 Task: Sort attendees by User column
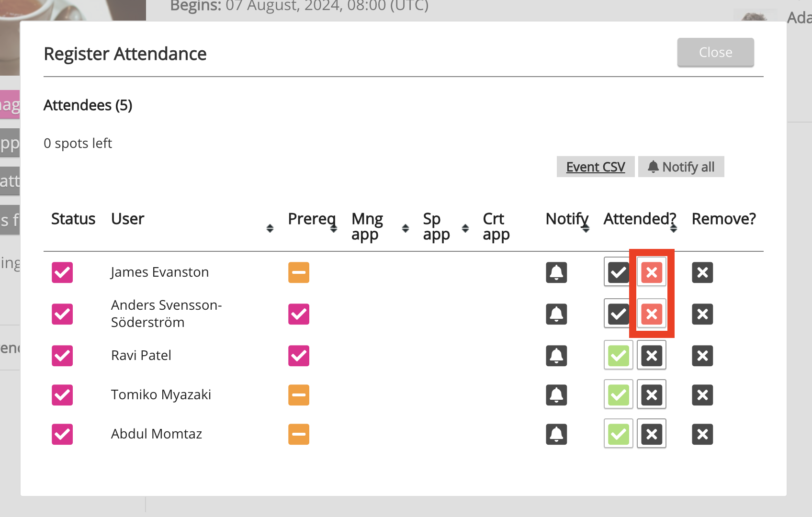(270, 228)
